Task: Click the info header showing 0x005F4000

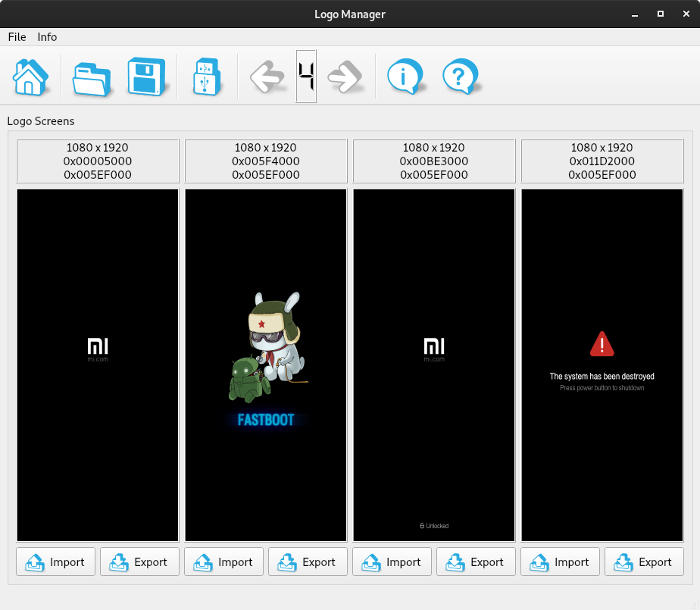Action: (266, 161)
